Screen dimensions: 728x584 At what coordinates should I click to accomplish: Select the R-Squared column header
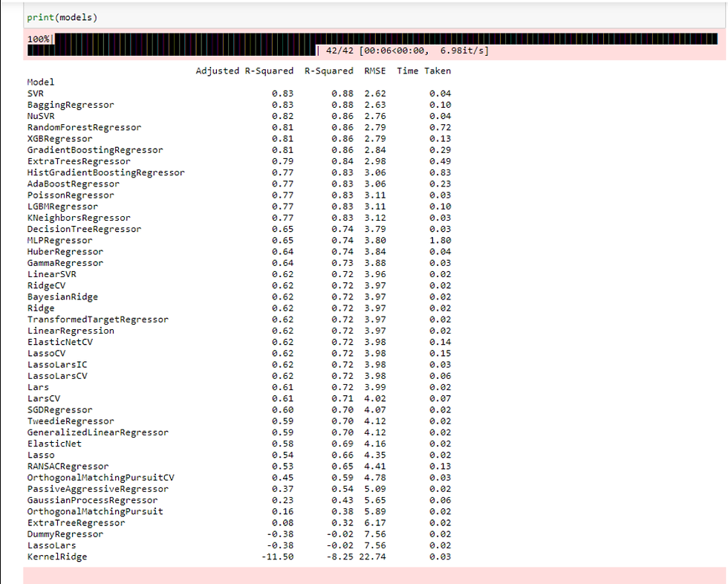click(328, 71)
